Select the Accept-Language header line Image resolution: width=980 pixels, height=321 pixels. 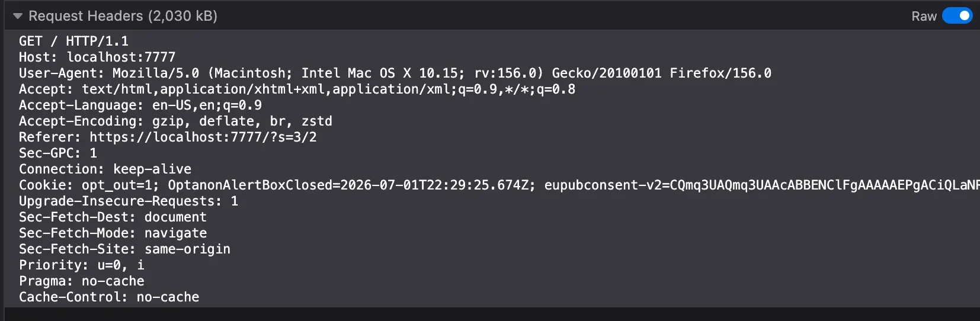tap(140, 105)
